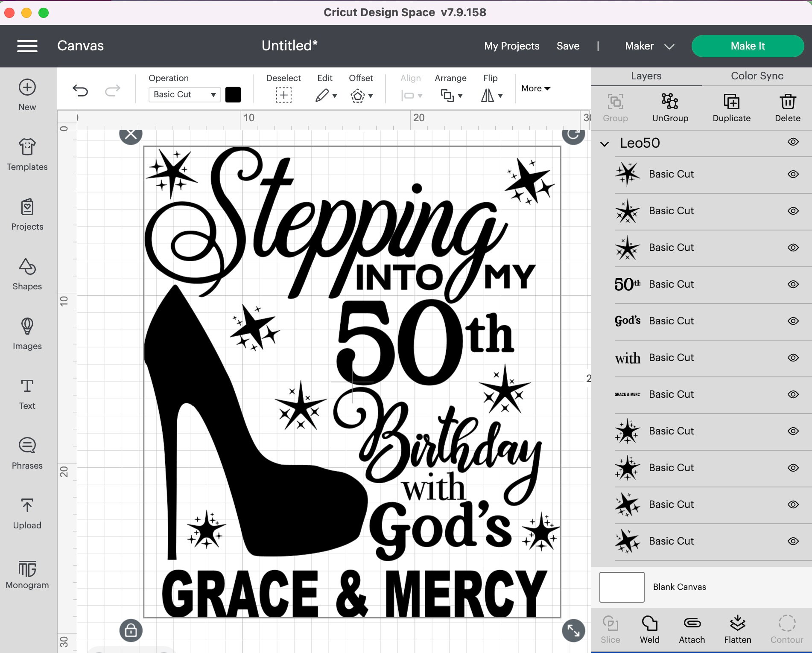
Task: Attach the selected layers
Action: [692, 630]
